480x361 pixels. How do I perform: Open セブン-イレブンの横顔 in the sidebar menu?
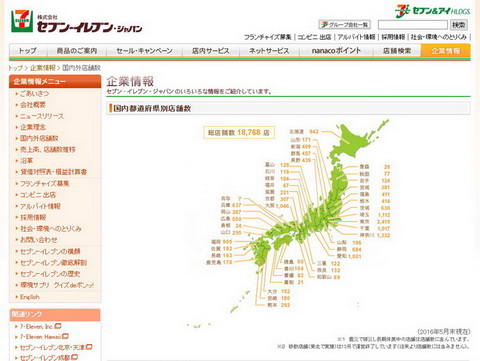(x=50, y=251)
